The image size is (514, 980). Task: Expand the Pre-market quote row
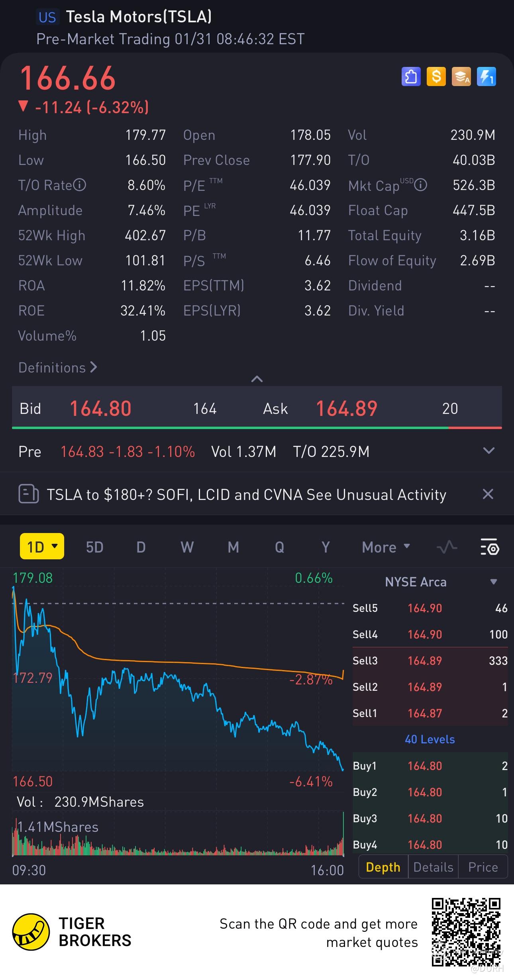click(488, 451)
